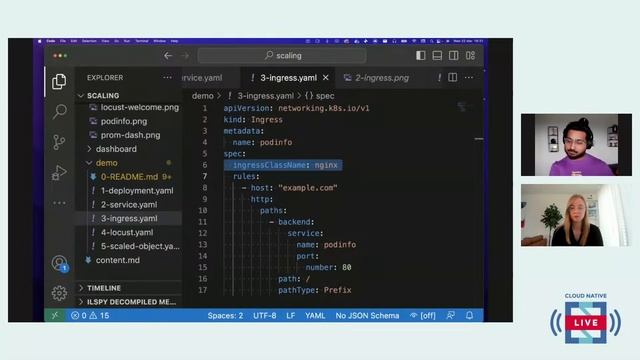Click the demo breadcrumb segment
The height and width of the screenshot is (360, 640).
pos(202,96)
